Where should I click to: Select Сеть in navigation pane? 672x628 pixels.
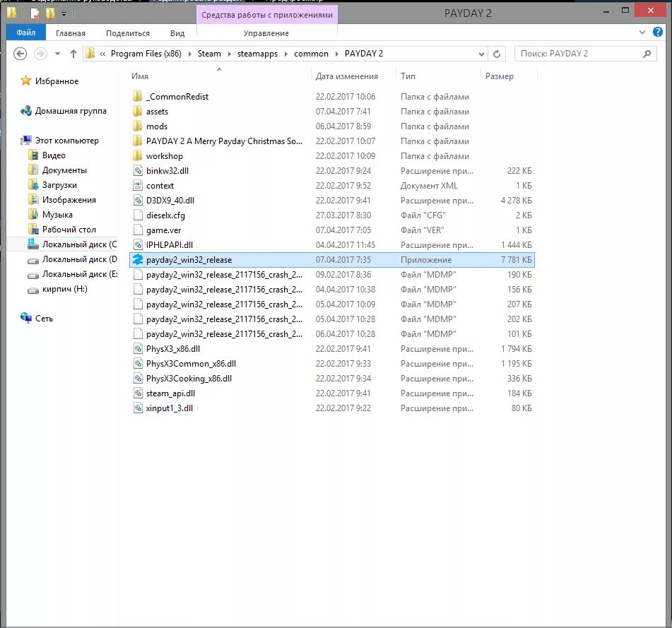44,319
